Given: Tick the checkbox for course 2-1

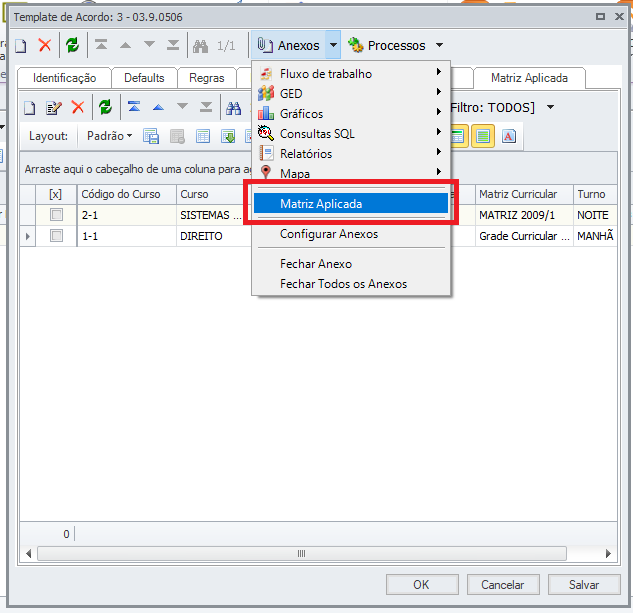Looking at the screenshot, I should (x=56, y=214).
